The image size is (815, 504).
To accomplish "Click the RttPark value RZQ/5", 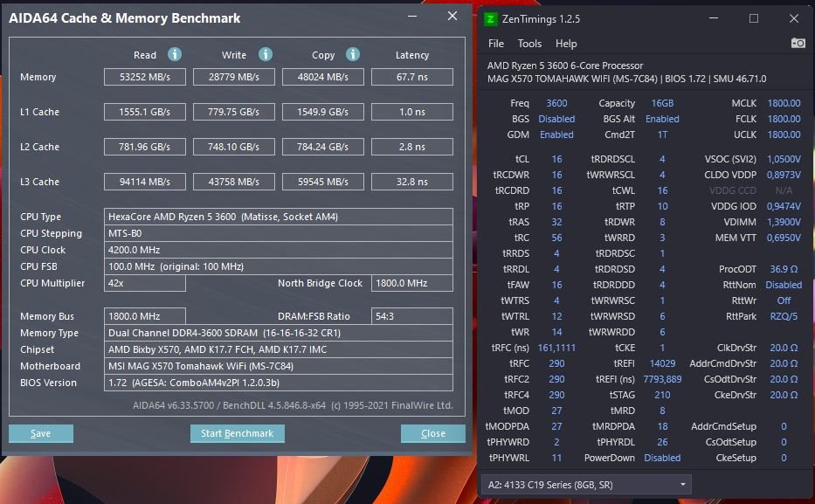I will pyautogui.click(x=784, y=316).
